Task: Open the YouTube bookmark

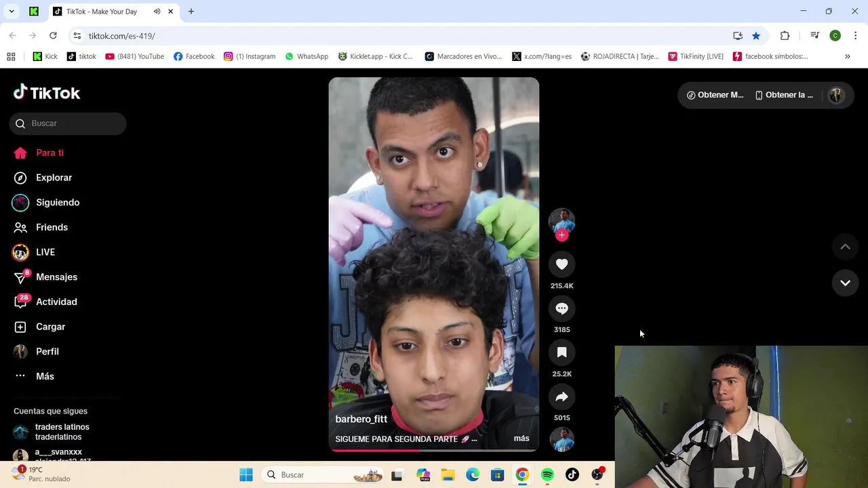Action: 135,56
